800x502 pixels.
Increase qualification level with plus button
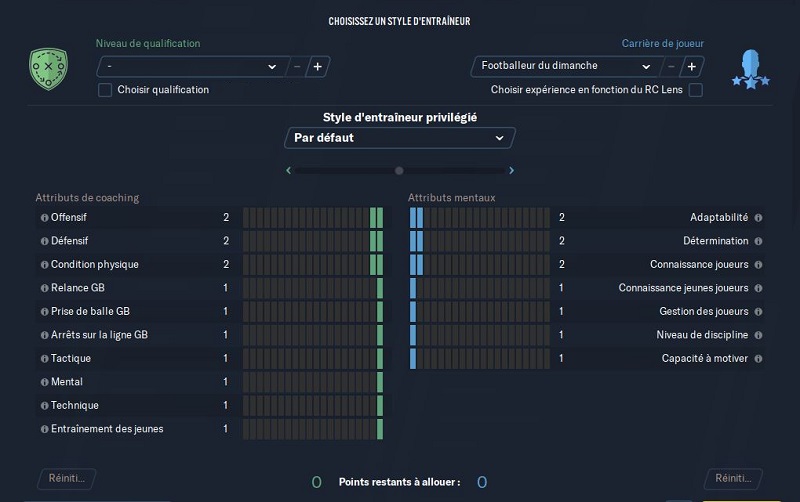(318, 67)
